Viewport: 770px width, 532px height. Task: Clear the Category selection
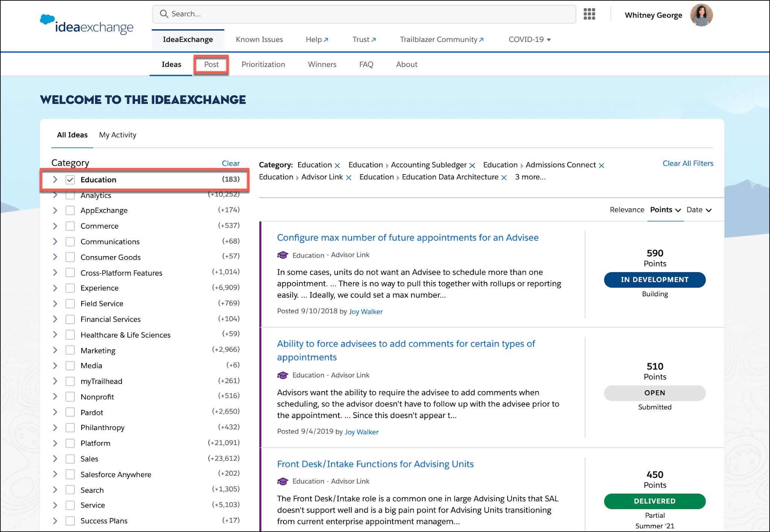230,163
